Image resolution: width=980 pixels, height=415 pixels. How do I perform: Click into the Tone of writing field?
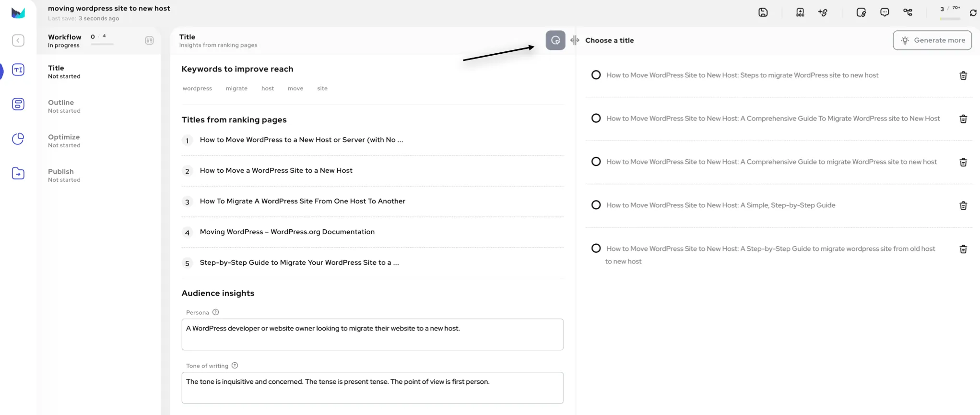coord(372,388)
